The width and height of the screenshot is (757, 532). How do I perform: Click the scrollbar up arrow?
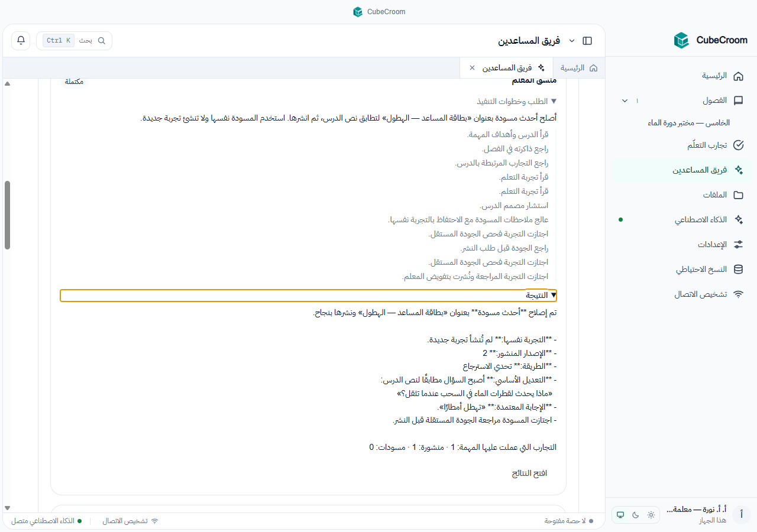[7, 83]
